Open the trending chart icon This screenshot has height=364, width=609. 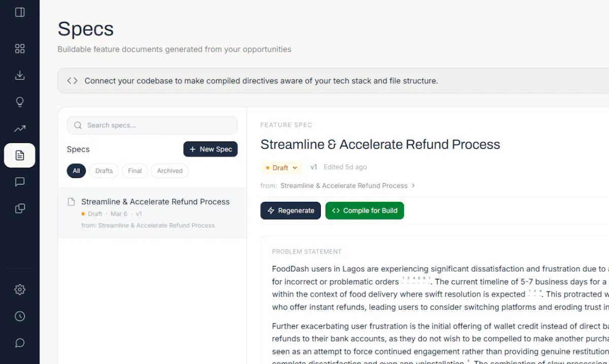(20, 129)
